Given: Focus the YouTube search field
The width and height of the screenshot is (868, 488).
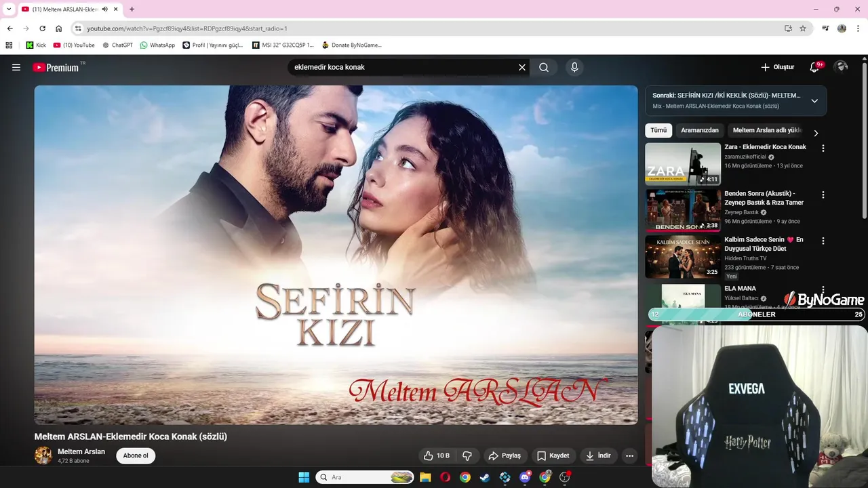Looking at the screenshot, I should 403,67.
